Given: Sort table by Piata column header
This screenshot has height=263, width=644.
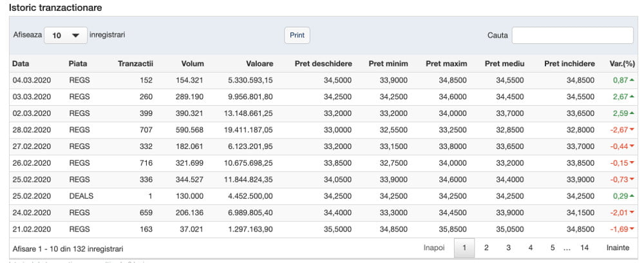Looking at the screenshot, I should (x=78, y=64).
